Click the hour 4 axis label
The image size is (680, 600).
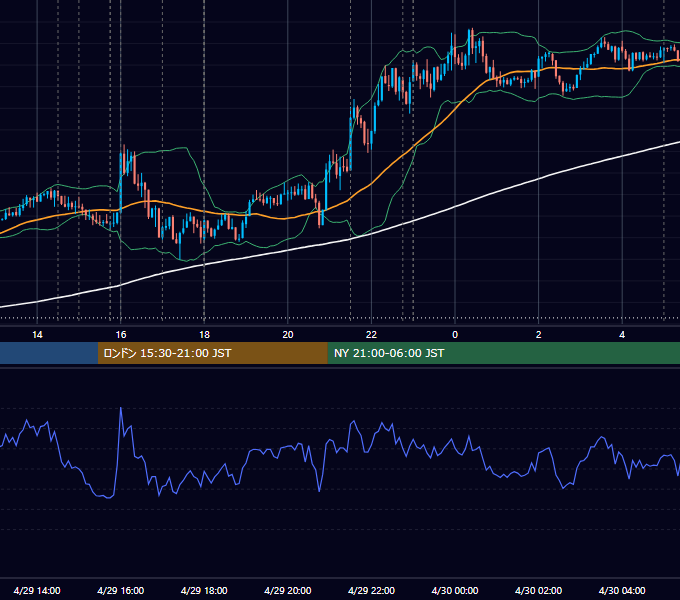(x=622, y=334)
